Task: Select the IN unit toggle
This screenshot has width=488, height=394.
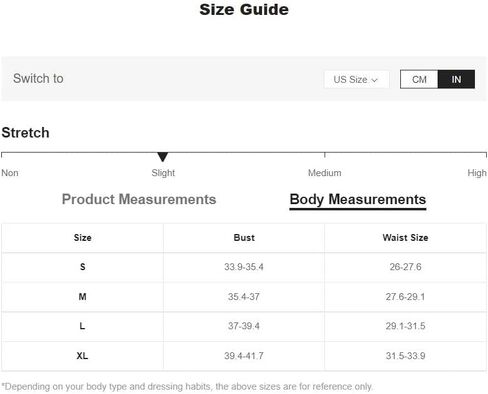Action: pyautogui.click(x=456, y=79)
